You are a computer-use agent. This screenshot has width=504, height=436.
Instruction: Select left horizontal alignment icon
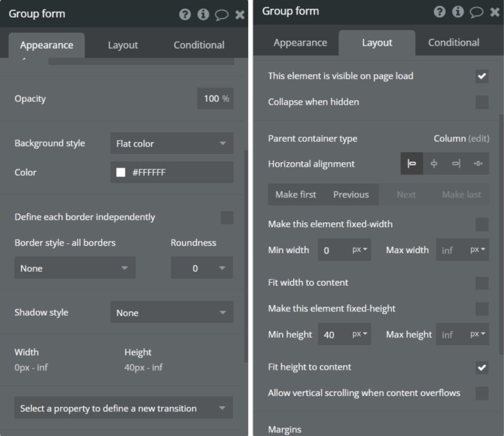click(x=412, y=164)
